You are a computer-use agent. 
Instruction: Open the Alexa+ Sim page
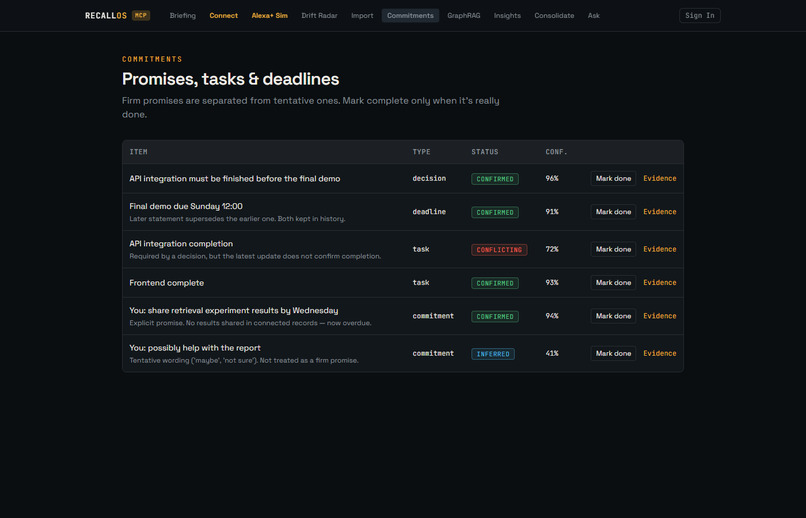pyautogui.click(x=269, y=15)
